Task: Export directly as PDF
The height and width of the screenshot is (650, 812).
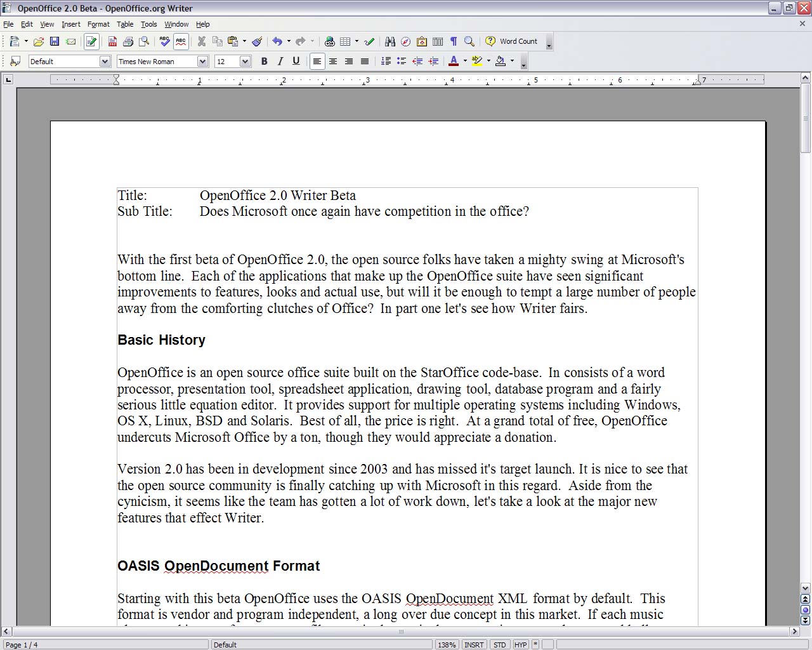Action: (112, 41)
